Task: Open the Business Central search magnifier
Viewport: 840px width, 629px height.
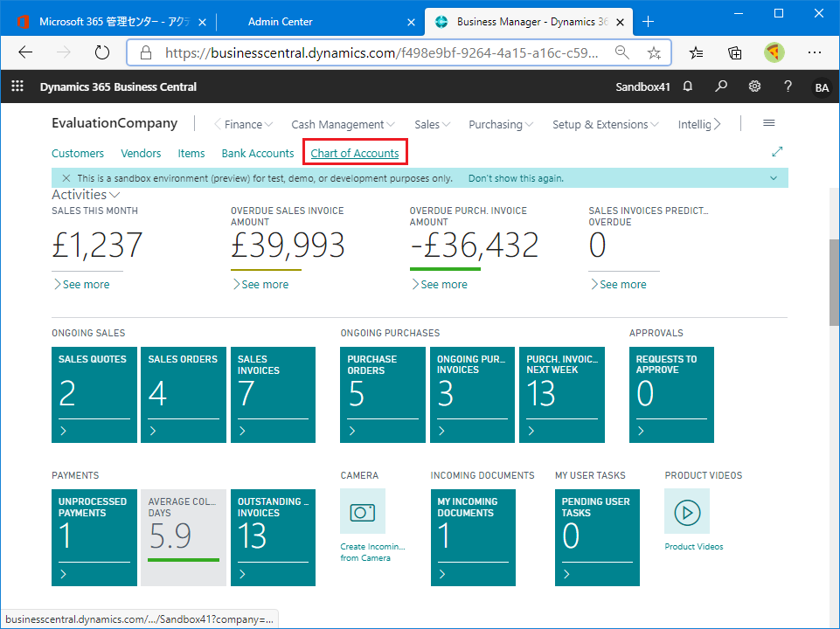Action: click(x=721, y=86)
